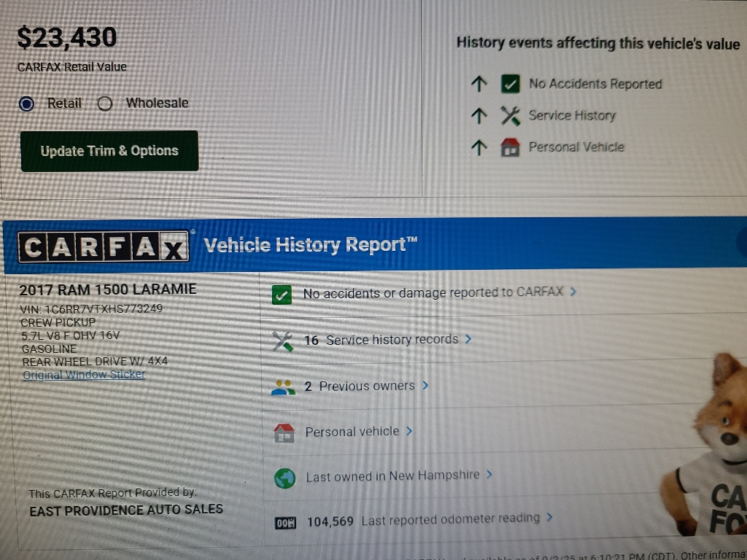The height and width of the screenshot is (560, 747).
Task: Click the up arrow next to No Accidents Reported
Action: point(479,85)
